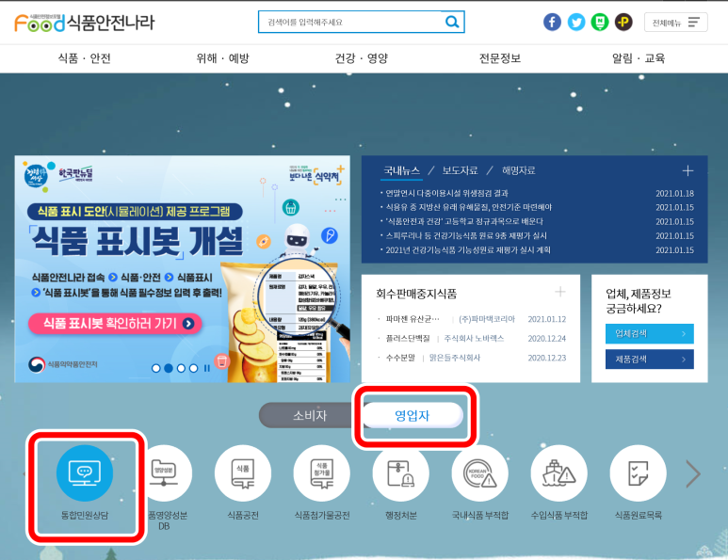Click the 주식회사 노바렉스 company name
Viewport: 728px width, 560px height.
click(474, 338)
